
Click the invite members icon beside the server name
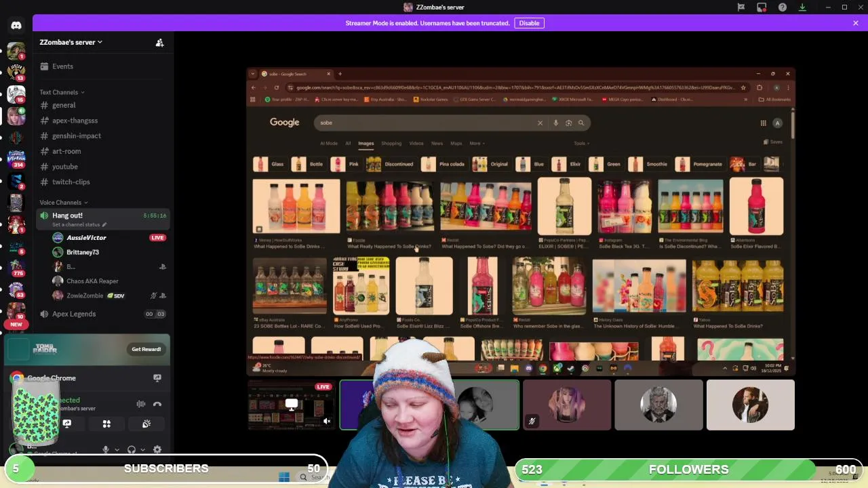(159, 43)
